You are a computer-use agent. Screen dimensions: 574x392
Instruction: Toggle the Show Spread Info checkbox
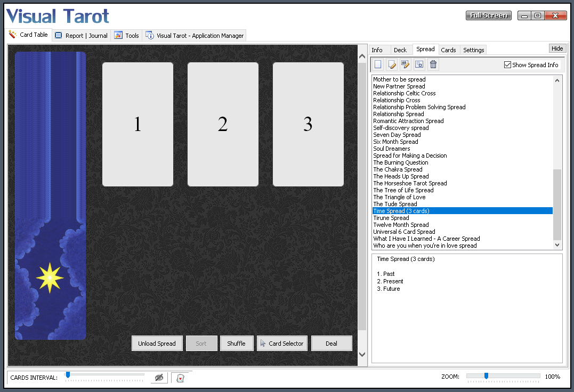coord(507,65)
